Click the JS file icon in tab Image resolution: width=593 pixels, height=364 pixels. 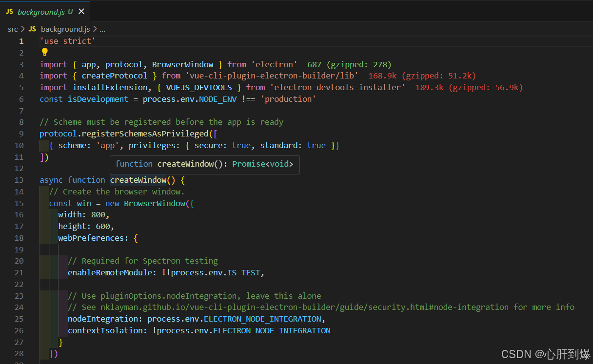coord(9,11)
